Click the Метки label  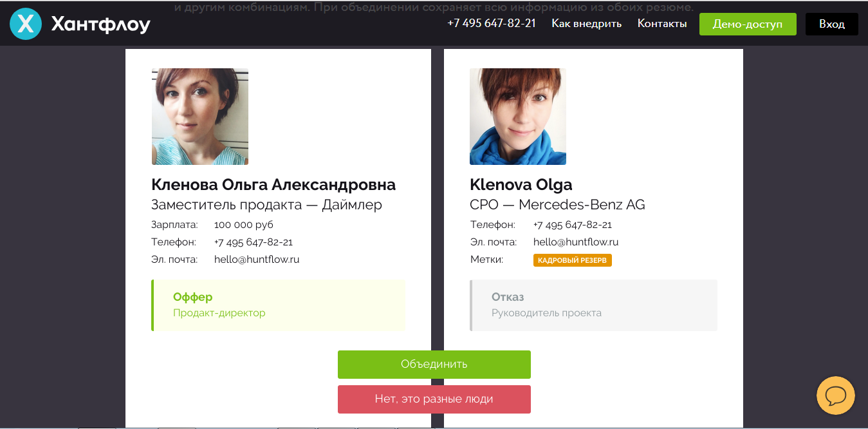(486, 260)
